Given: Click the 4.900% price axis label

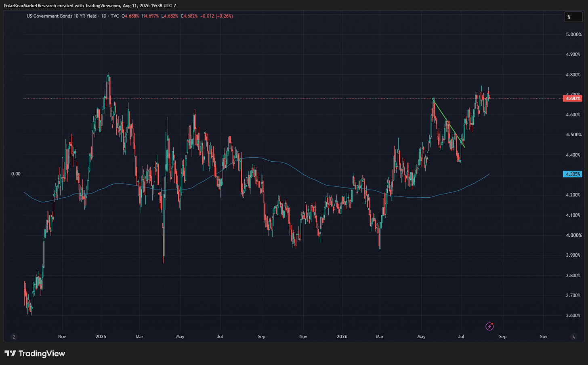Looking at the screenshot, I should point(573,55).
